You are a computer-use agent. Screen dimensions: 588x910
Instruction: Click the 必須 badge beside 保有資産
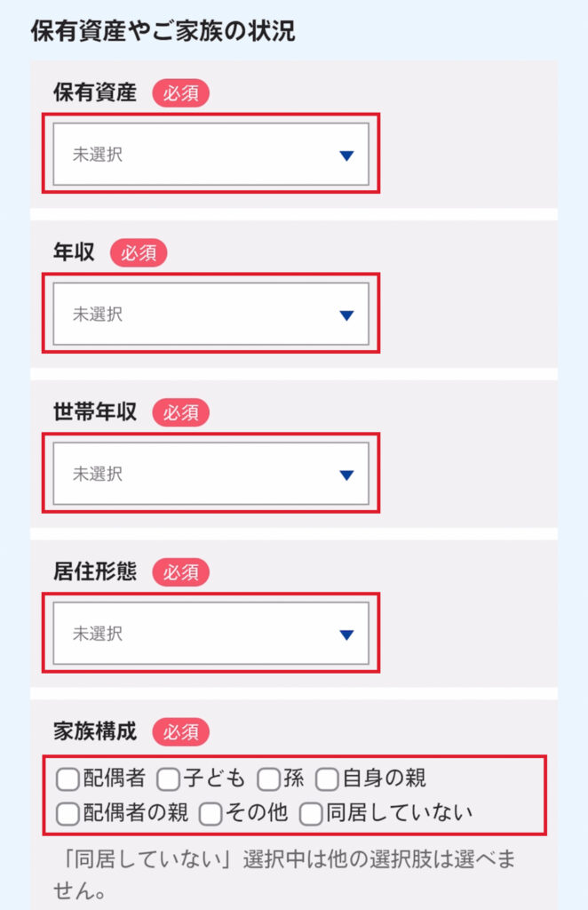pos(180,92)
